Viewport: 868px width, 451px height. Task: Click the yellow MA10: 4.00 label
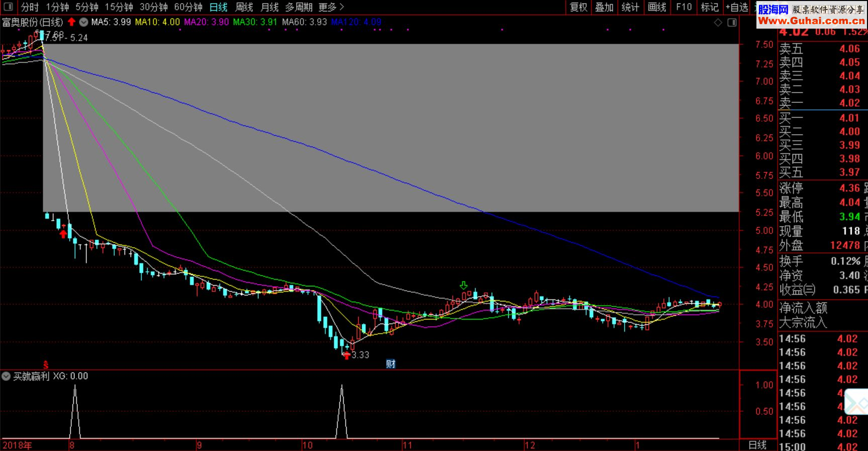click(x=157, y=22)
